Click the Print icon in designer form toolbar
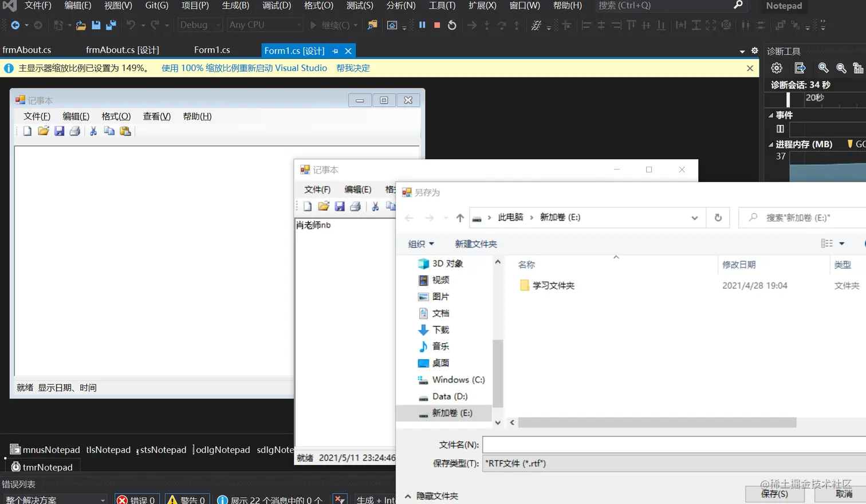 [x=75, y=131]
